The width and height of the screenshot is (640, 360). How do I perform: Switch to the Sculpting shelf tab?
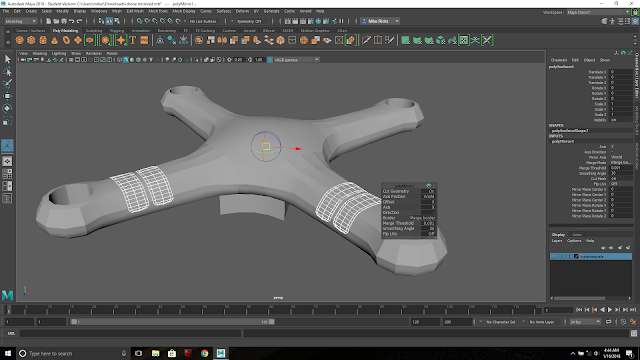pos(94,31)
